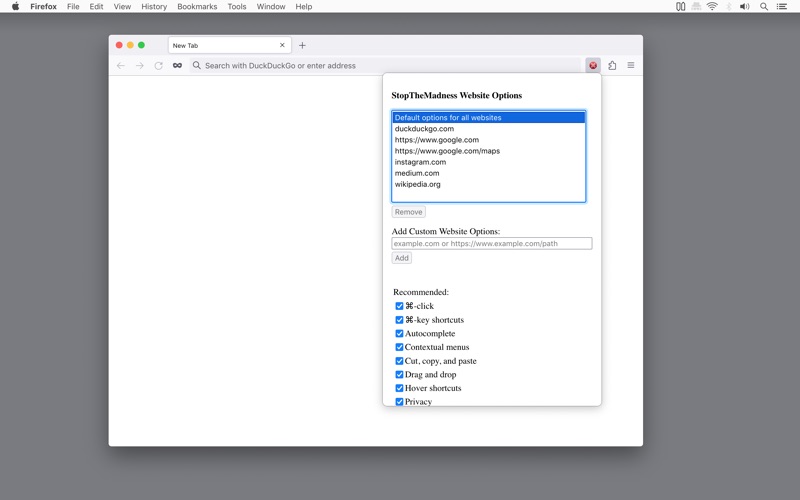Toggle Cut, copy, and paste checkbox
The image size is (800, 500).
[399, 361]
